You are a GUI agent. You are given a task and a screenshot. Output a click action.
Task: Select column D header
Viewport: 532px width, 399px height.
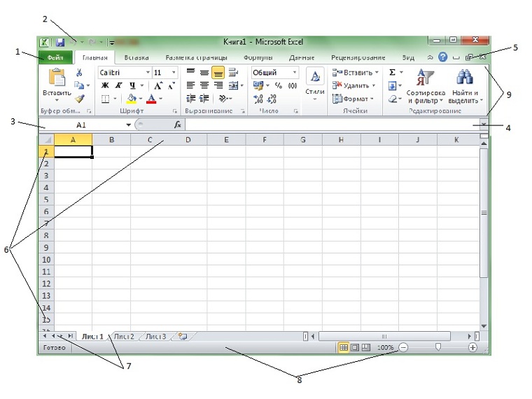(188, 140)
